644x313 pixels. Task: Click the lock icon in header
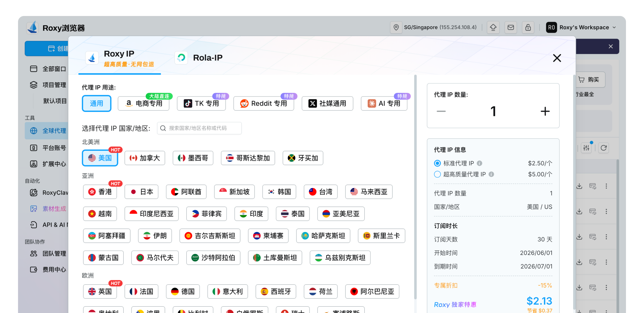pyautogui.click(x=528, y=27)
